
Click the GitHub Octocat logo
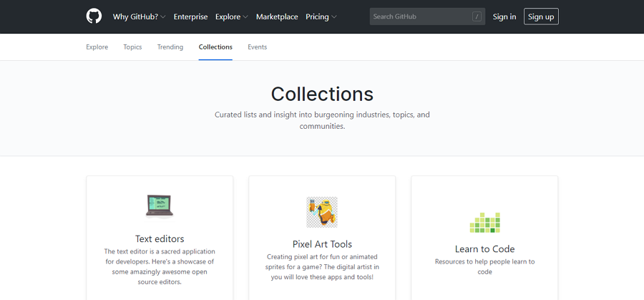point(94,16)
